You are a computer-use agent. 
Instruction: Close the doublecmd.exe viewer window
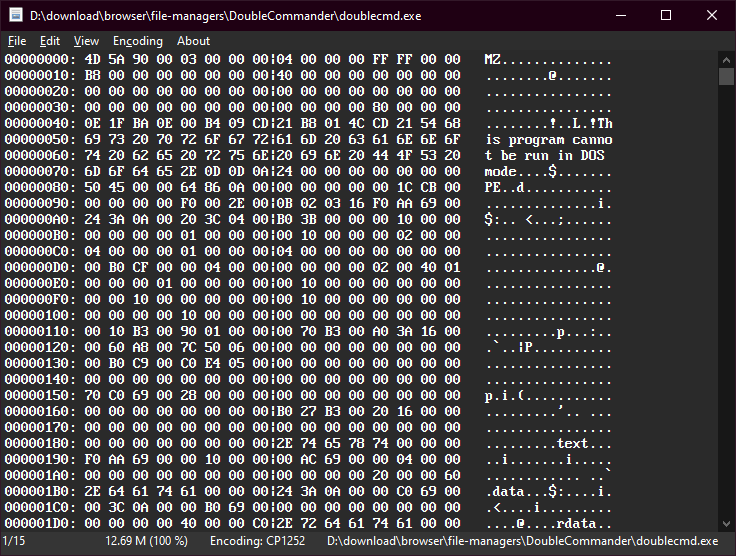712,15
